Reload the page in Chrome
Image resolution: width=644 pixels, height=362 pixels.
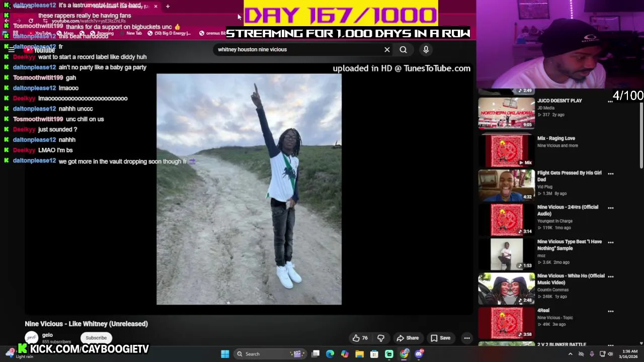click(31, 21)
